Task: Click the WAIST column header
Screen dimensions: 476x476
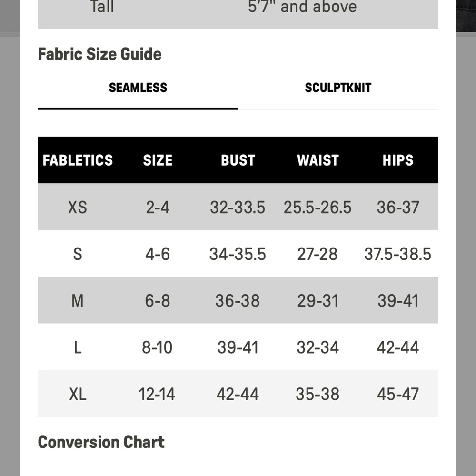Action: pos(318,160)
